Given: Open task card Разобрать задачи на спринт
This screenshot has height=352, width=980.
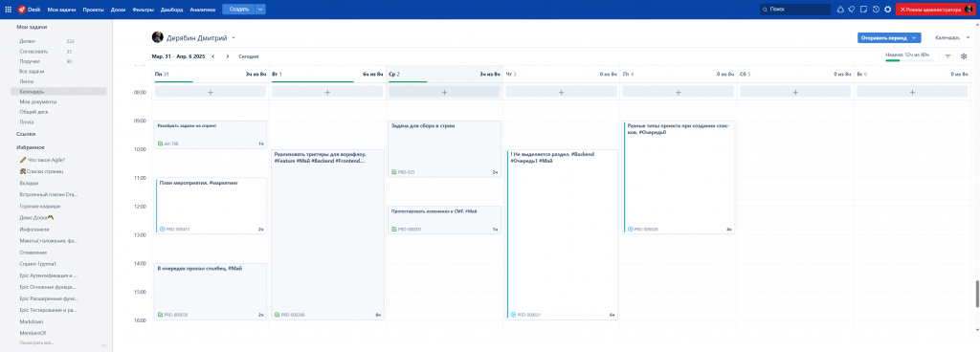Looking at the screenshot, I should point(210,135).
